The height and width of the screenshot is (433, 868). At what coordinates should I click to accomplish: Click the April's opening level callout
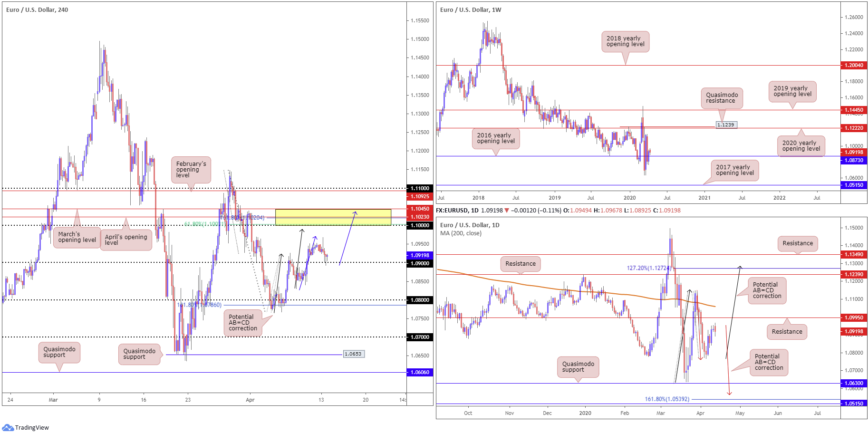pyautogui.click(x=125, y=240)
